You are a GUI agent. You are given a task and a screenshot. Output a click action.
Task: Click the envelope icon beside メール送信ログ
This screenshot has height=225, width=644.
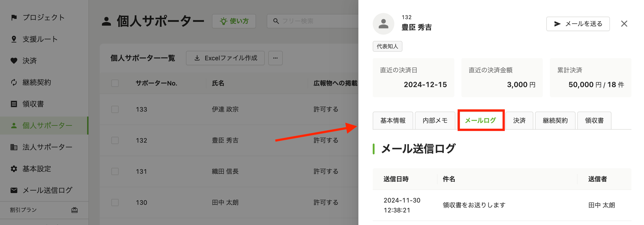pyautogui.click(x=14, y=190)
